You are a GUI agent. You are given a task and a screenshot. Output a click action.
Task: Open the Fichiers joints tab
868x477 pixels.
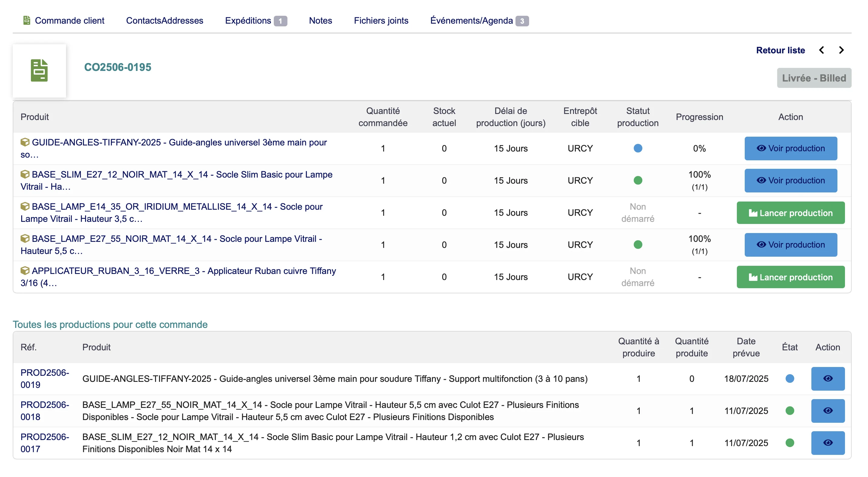point(381,21)
